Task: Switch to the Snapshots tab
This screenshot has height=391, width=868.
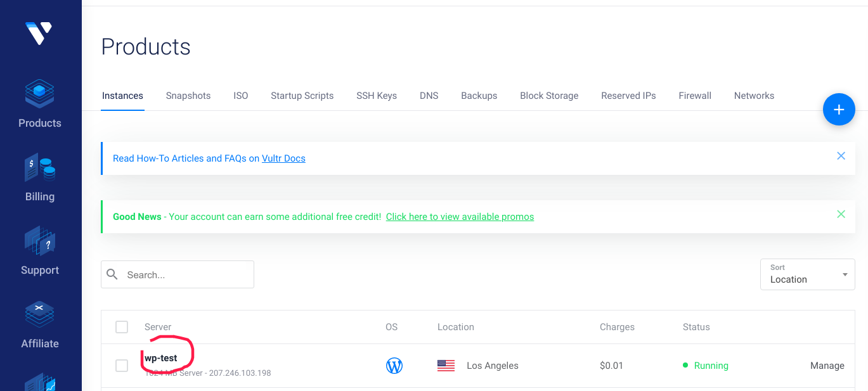Action: tap(188, 96)
